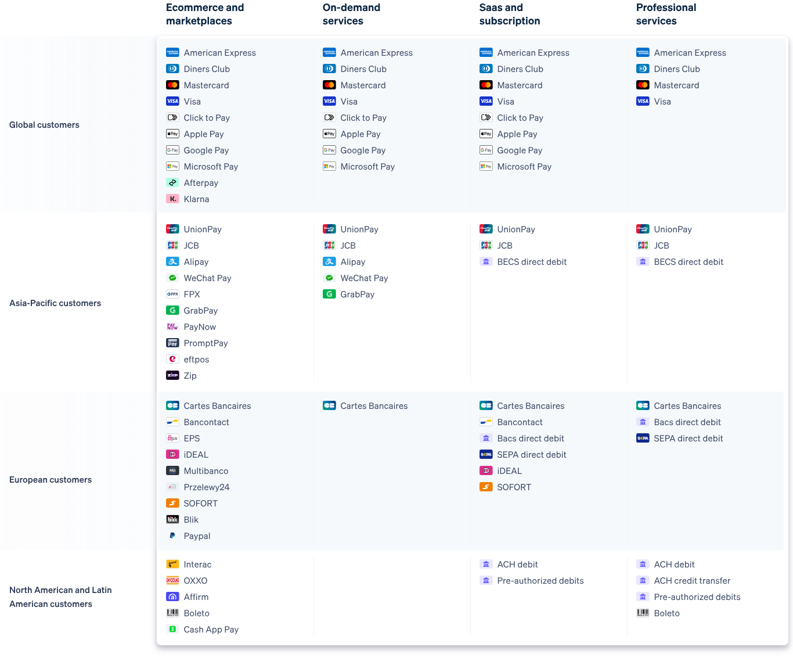Select the eftpos icon in Asia-Pacific row
This screenshot has height=672, width=793.
pos(173,359)
